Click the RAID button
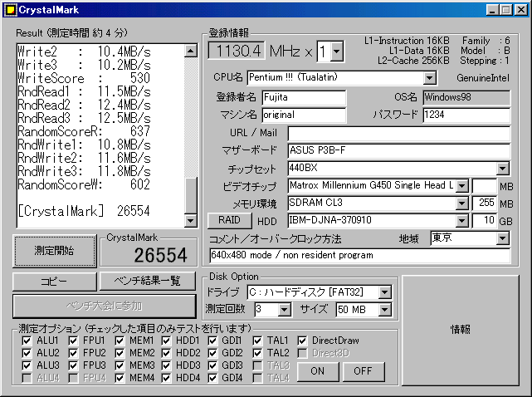 [230, 220]
